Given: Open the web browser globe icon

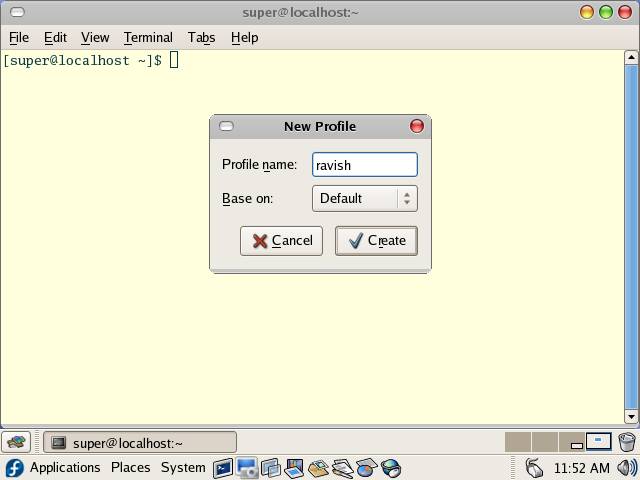Looking at the screenshot, I should [x=391, y=468].
